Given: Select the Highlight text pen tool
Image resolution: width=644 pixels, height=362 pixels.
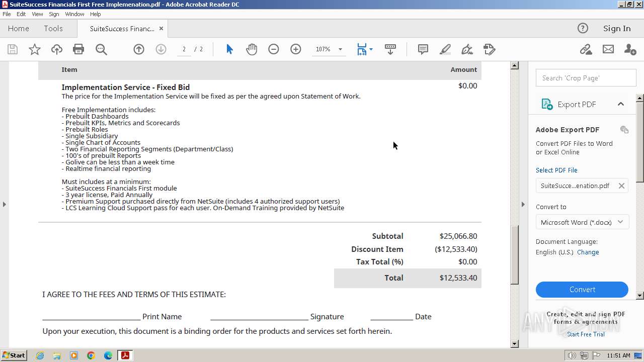Looking at the screenshot, I should (445, 49).
